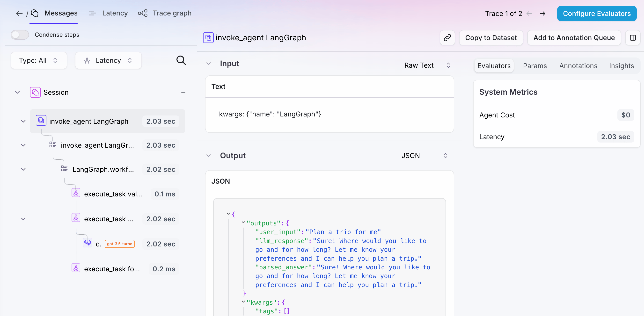Collapse the invoke_agent LangGr... child node
This screenshot has height=316, width=644.
[x=23, y=145]
